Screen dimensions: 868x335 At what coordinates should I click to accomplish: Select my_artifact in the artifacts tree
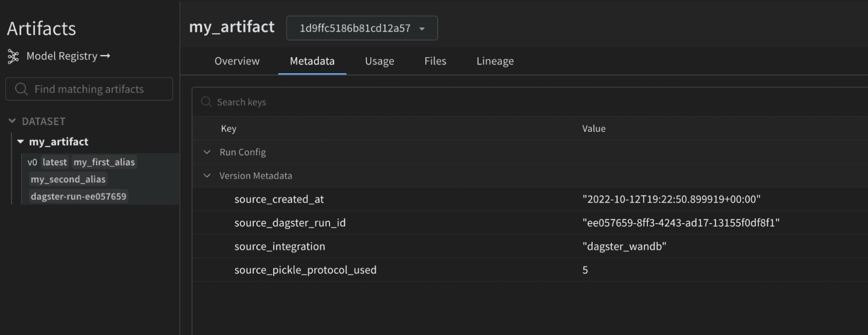tap(59, 141)
